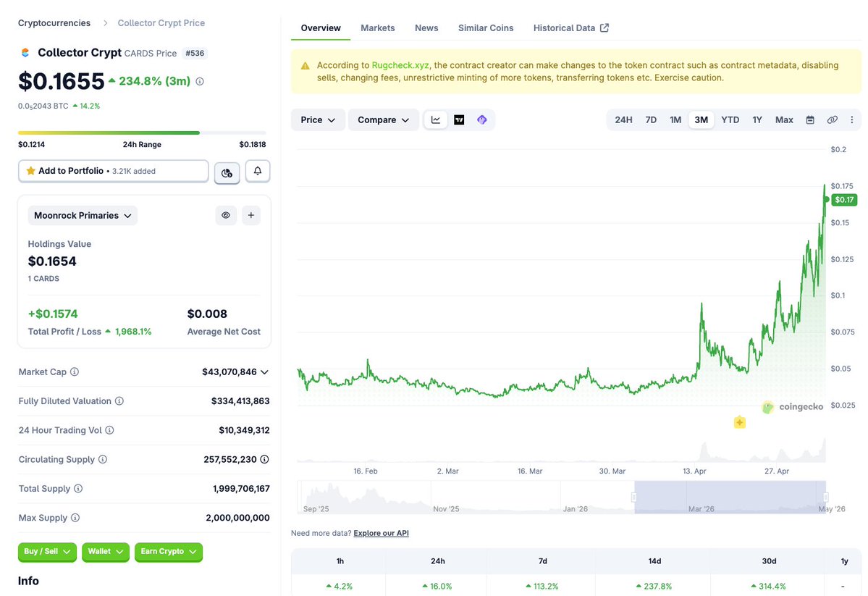868x596 pixels.
Task: Toggle holdings visibility with the eye icon
Action: (x=226, y=216)
